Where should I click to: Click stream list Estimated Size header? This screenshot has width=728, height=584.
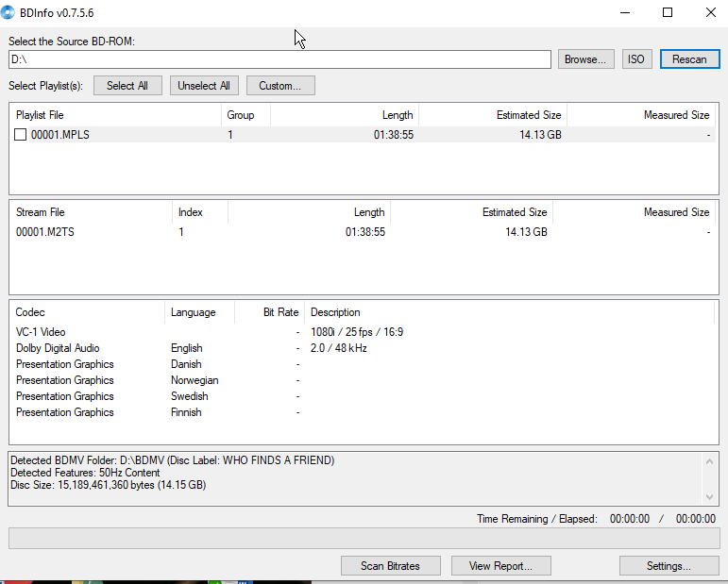[x=472, y=212]
